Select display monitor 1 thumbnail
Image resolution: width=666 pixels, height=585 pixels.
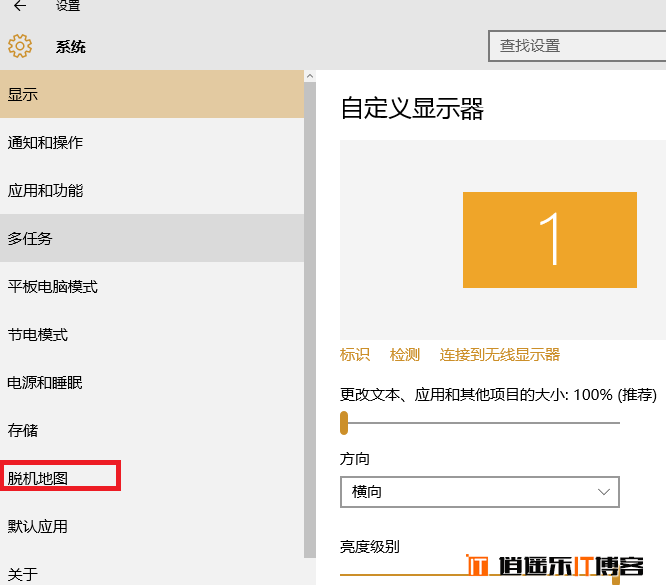click(550, 240)
